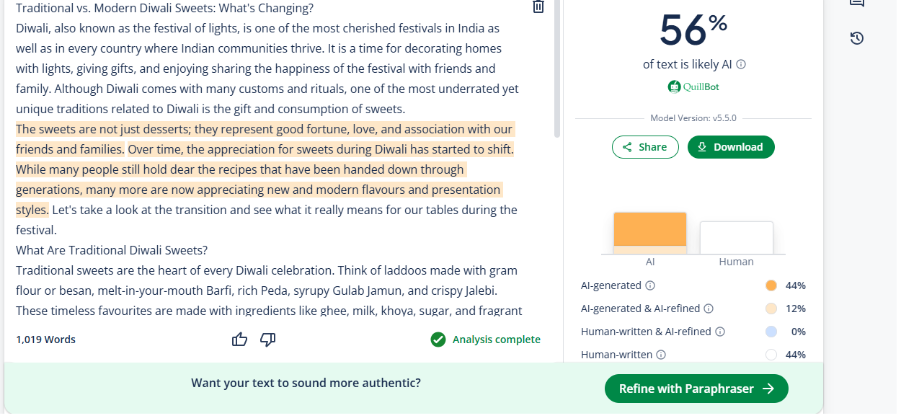
Task: Click Refine with Paraphraser
Action: pyautogui.click(x=696, y=389)
